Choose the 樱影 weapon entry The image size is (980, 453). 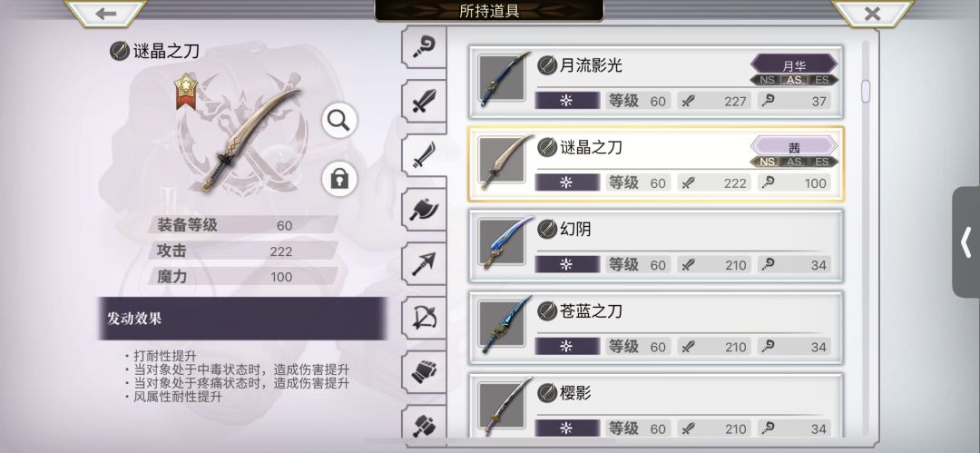tap(656, 407)
